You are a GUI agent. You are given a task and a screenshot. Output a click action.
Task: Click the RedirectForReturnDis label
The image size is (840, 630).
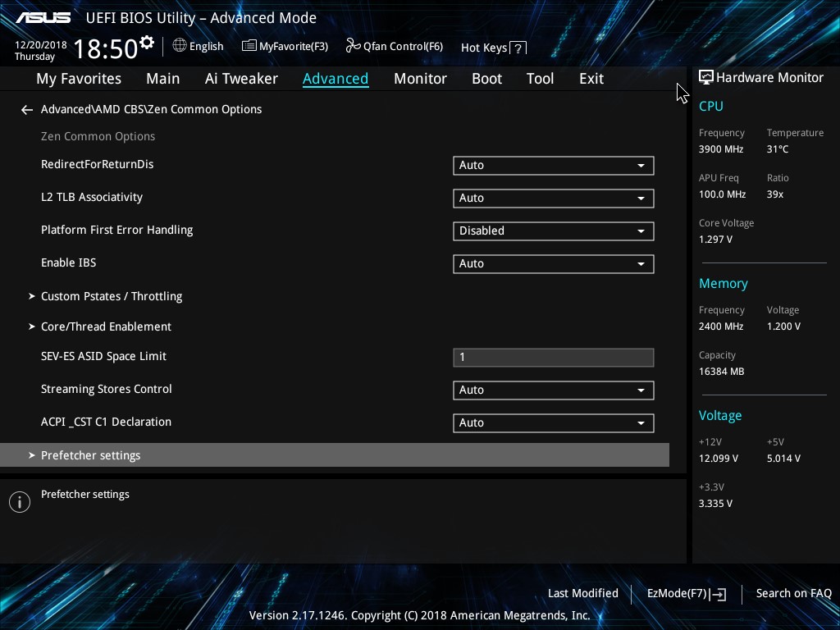click(97, 164)
